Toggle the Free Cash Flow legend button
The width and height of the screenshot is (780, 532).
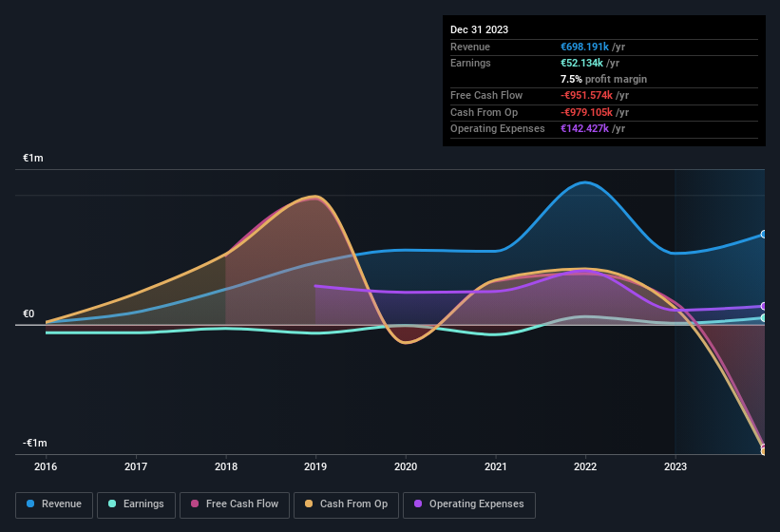click(235, 505)
